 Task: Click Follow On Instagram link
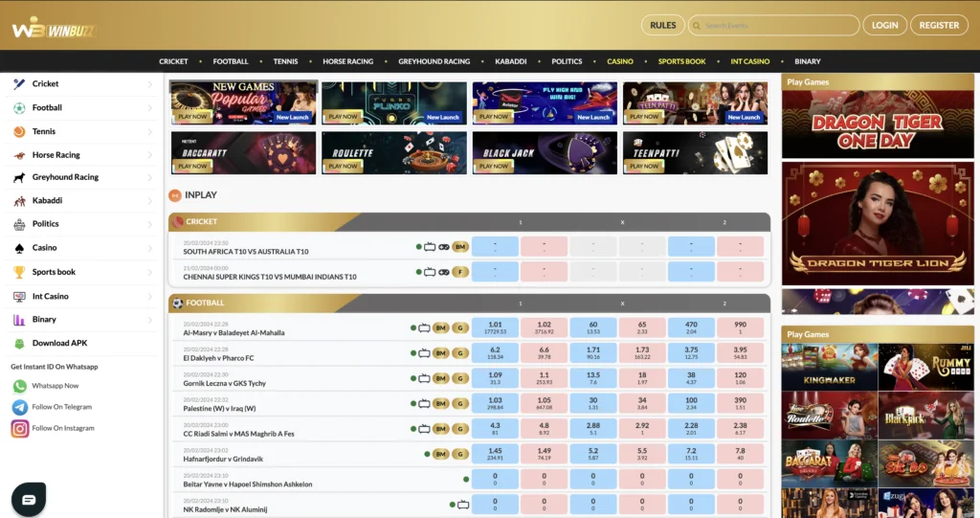pyautogui.click(x=63, y=429)
